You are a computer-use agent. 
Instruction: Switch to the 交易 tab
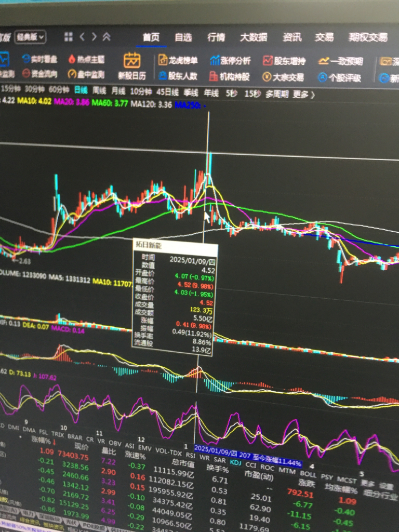click(x=324, y=37)
